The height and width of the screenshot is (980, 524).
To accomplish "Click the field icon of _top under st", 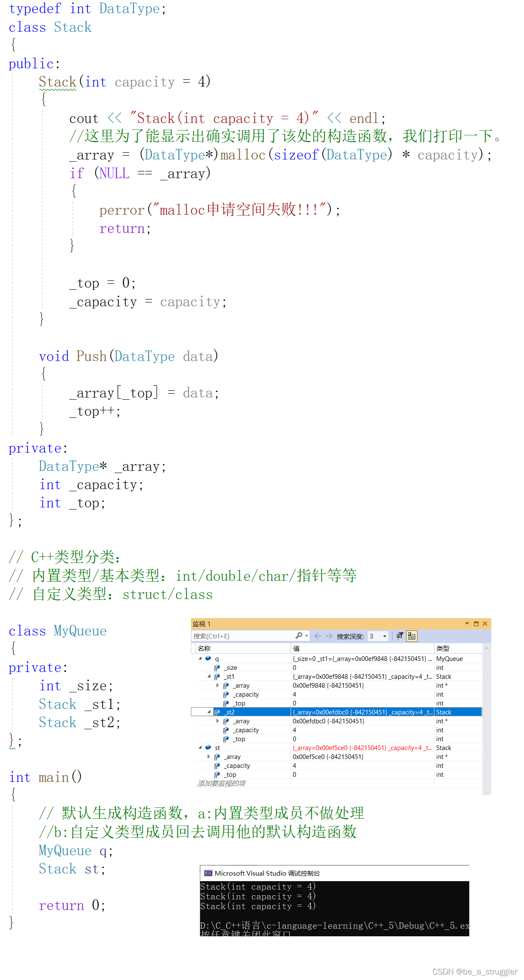I will point(217,775).
